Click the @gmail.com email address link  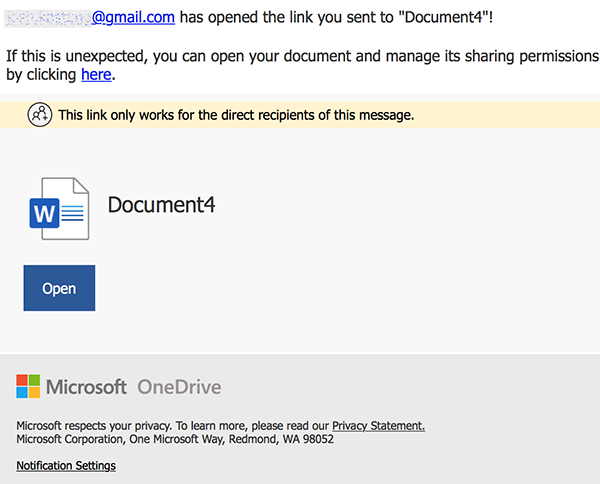tap(133, 17)
